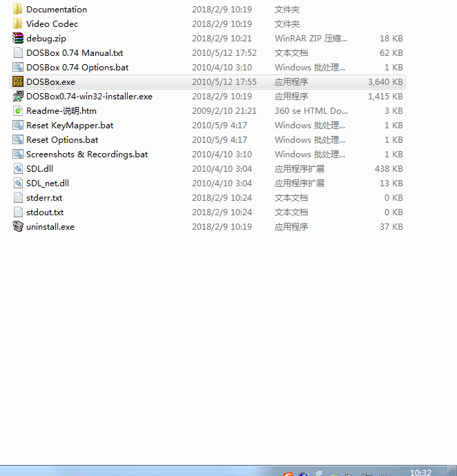Click the size '3 KB' of the Readme

(393, 111)
